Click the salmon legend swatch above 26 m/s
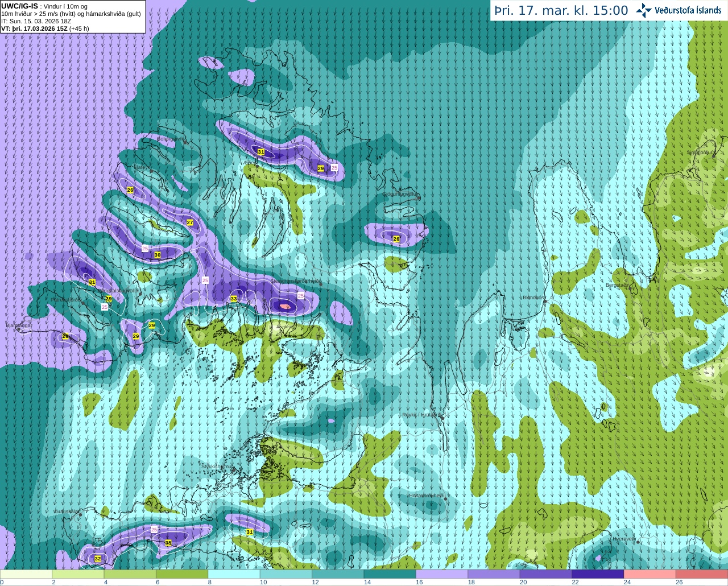 (x=702, y=574)
